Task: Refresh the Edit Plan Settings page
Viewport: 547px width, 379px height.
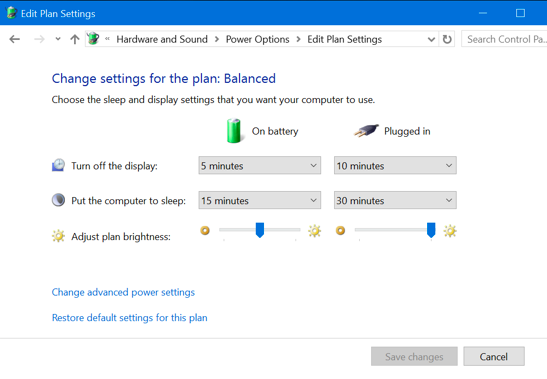Action: (447, 39)
